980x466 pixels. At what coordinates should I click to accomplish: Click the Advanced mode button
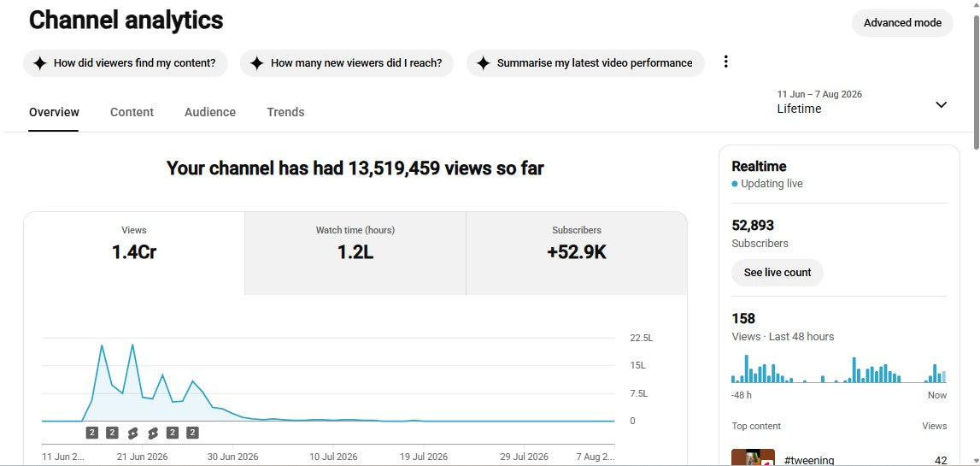click(902, 23)
